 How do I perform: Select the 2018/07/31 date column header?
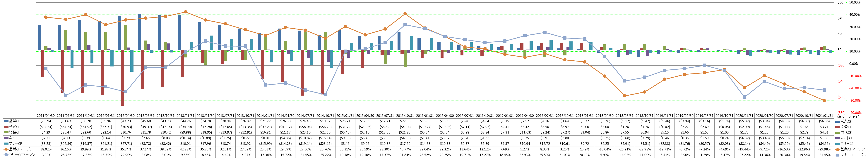tap(625, 116)
